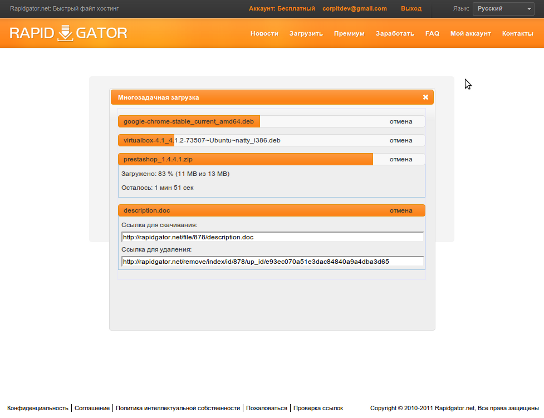Click the description.doc download link field
Viewport: 544px width, 418px height.
272,237
